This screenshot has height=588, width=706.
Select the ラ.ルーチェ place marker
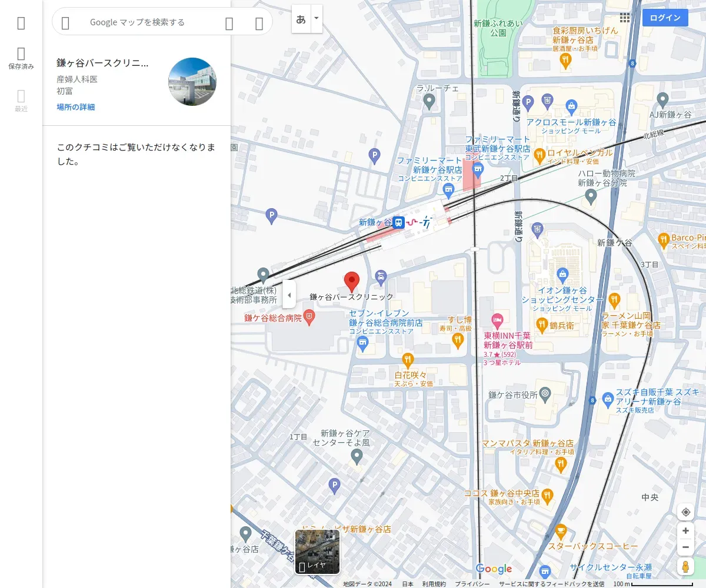(429, 102)
